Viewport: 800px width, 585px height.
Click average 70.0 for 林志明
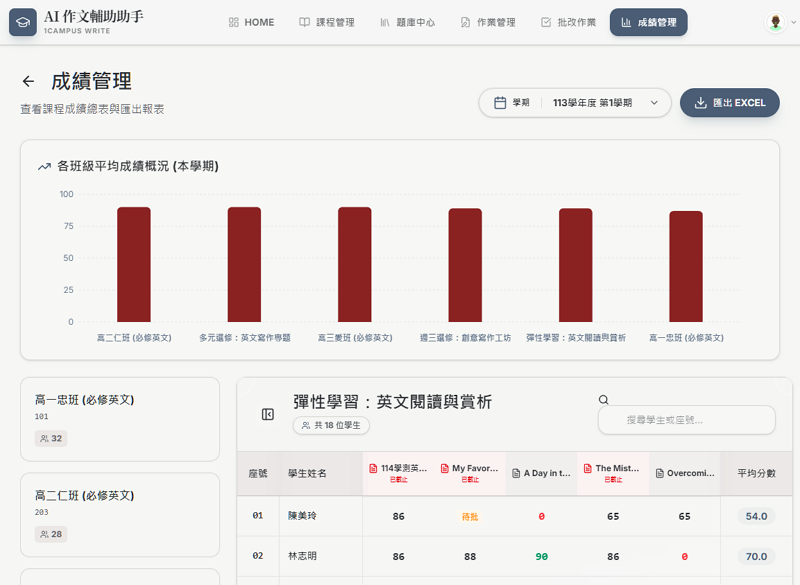[x=756, y=556]
